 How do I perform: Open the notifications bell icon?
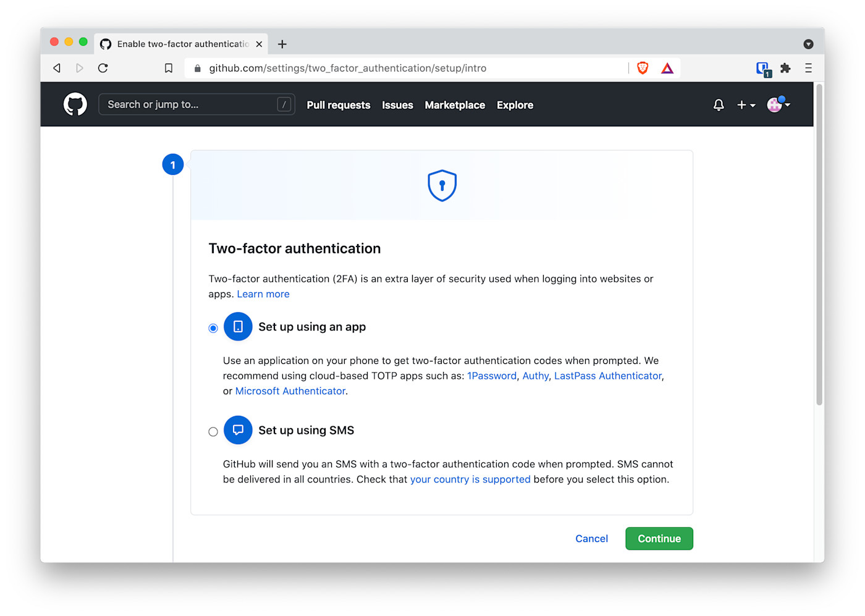(718, 105)
